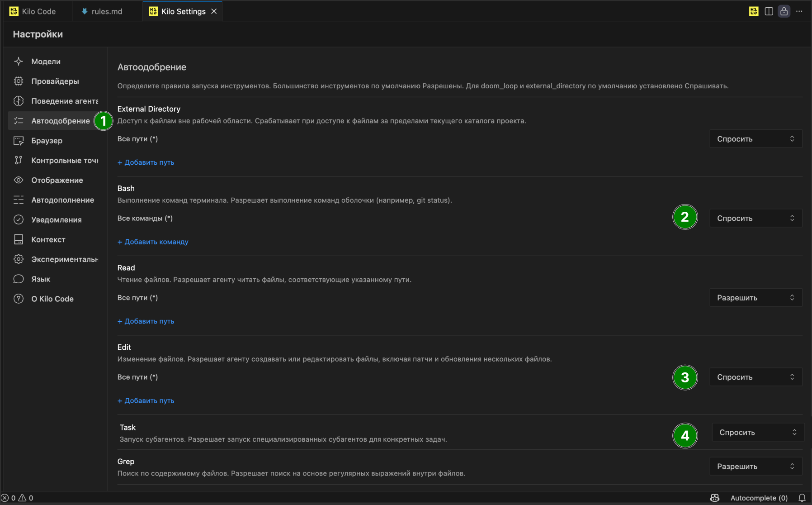Open the Read permission dropdown

click(755, 298)
